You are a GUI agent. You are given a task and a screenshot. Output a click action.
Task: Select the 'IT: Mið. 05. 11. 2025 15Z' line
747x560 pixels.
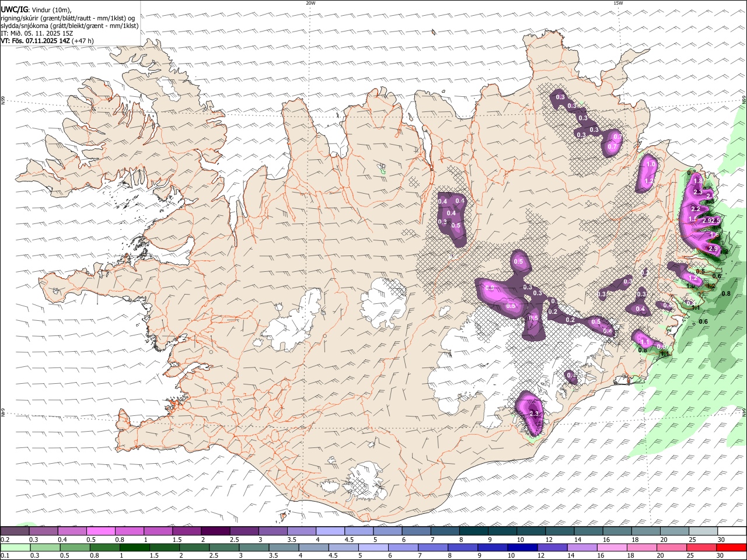pos(37,33)
